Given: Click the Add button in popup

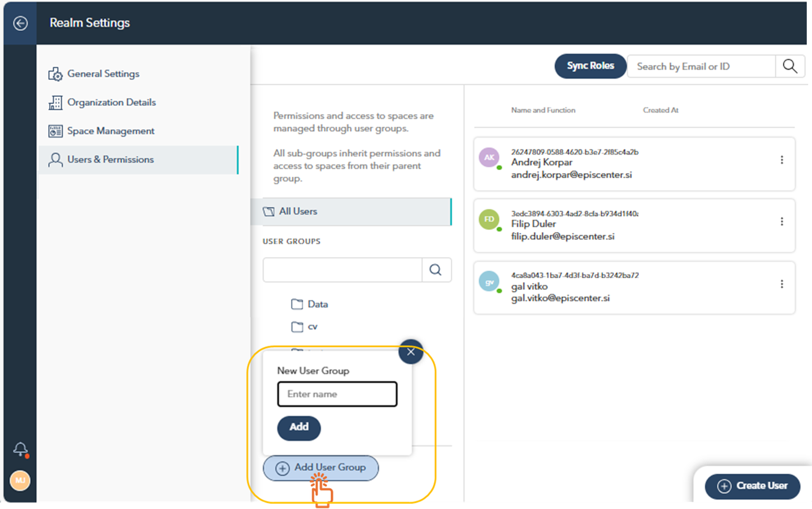Looking at the screenshot, I should (x=299, y=427).
